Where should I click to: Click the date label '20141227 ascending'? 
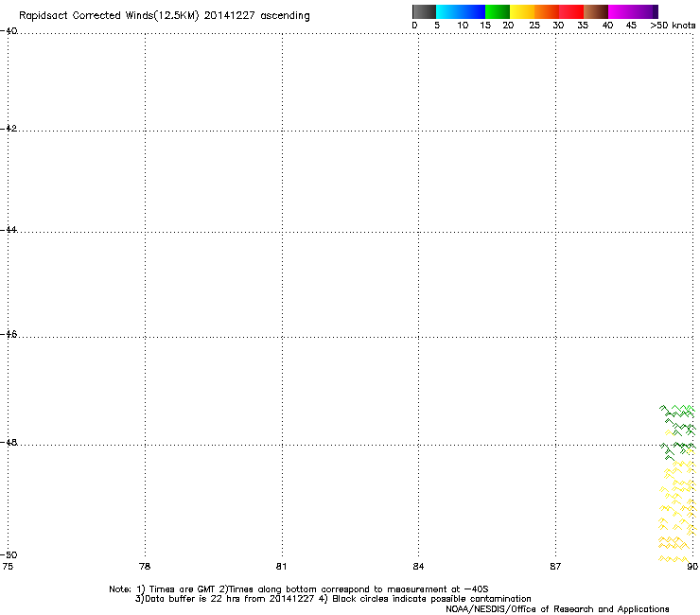[x=256, y=16]
